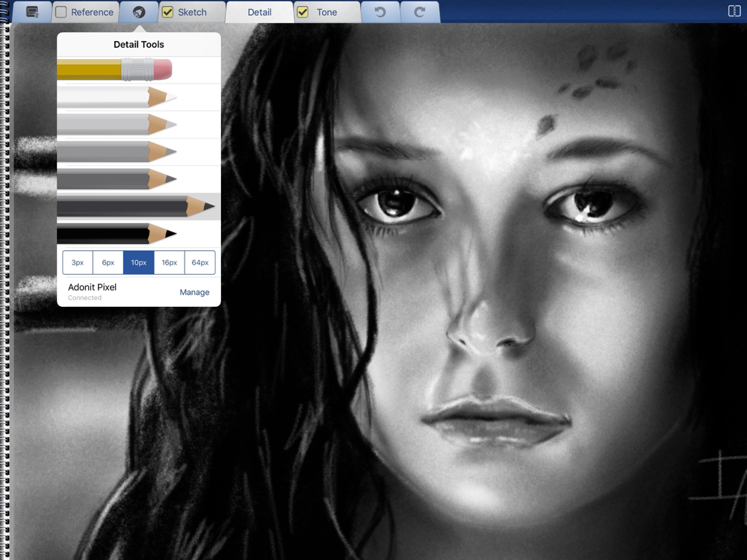
Task: Select the white pencil
Action: click(x=139, y=97)
